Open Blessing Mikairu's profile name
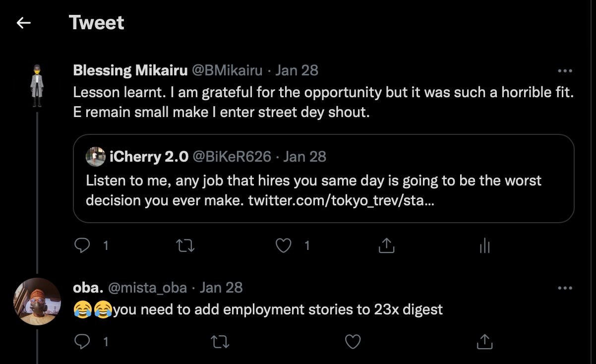 pyautogui.click(x=130, y=70)
